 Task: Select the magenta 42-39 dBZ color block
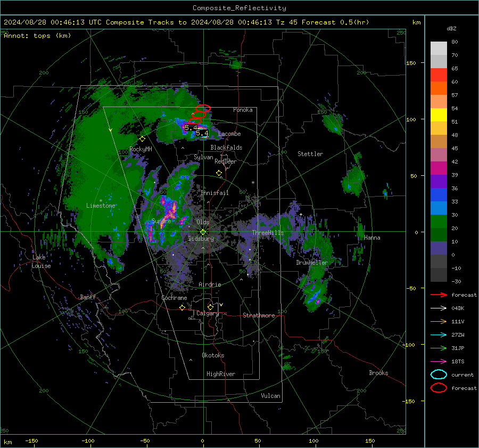pyautogui.click(x=439, y=168)
